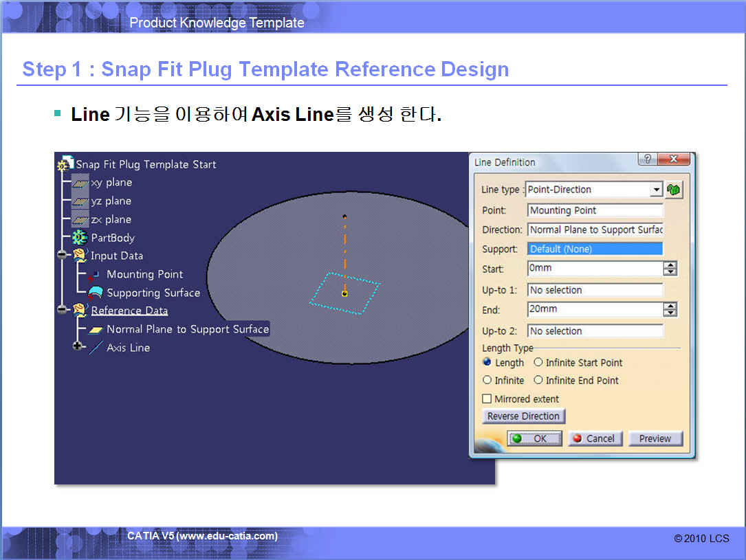Screen dimensions: 746x560
Task: Click the zx plane icon in tree
Action: coord(80,220)
